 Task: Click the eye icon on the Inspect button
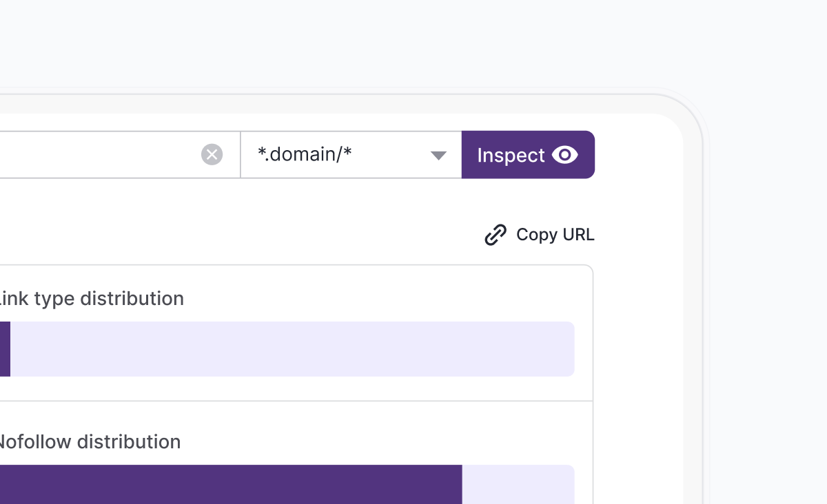tap(565, 155)
